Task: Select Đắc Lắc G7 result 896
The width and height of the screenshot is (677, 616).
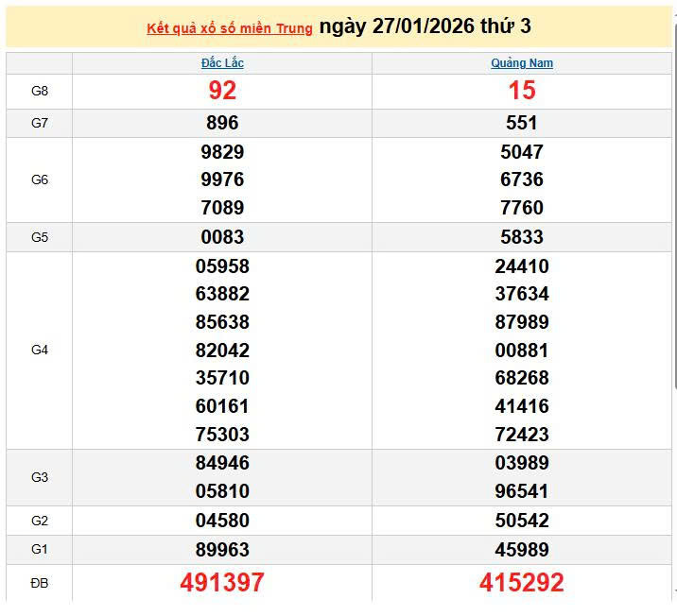Action: (x=222, y=123)
